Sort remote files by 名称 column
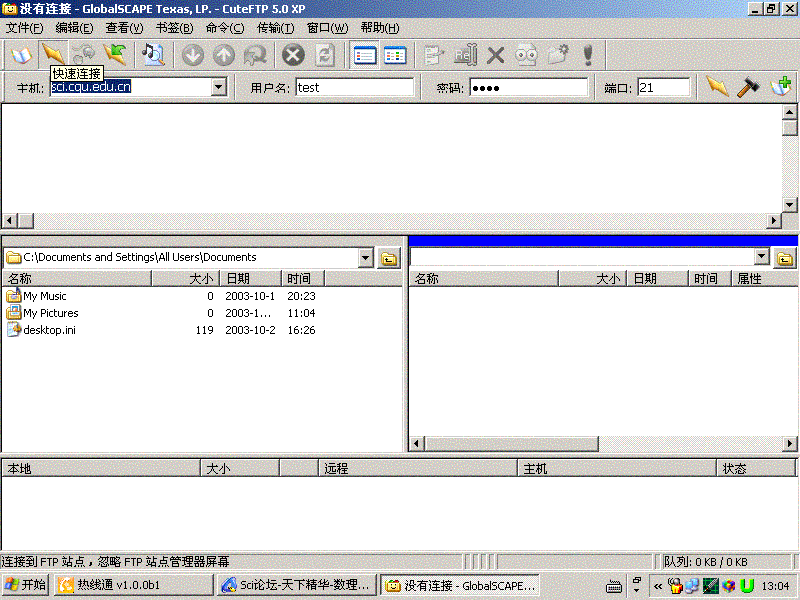Image resolution: width=800 pixels, height=600 pixels. (x=484, y=279)
